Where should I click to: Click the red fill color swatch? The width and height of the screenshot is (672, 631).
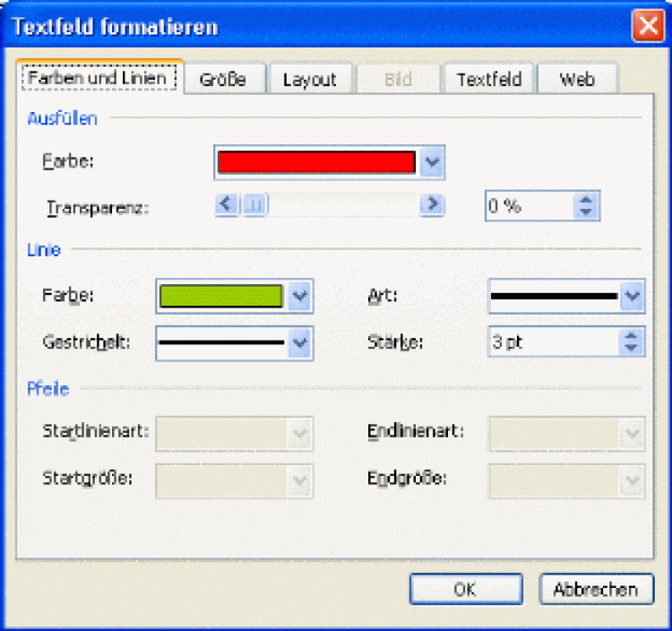coord(317,162)
